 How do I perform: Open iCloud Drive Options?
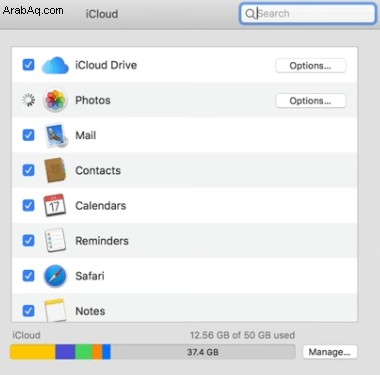(311, 66)
